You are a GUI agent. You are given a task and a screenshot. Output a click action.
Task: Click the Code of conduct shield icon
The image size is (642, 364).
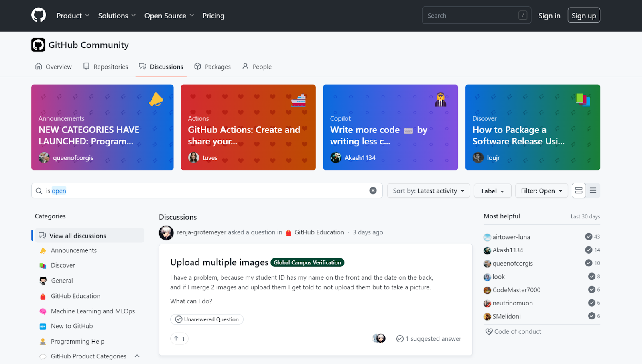tap(488, 331)
